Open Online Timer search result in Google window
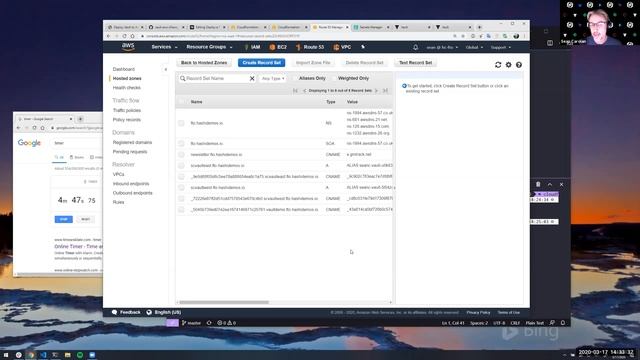This screenshot has height=360, width=640. coord(78,247)
